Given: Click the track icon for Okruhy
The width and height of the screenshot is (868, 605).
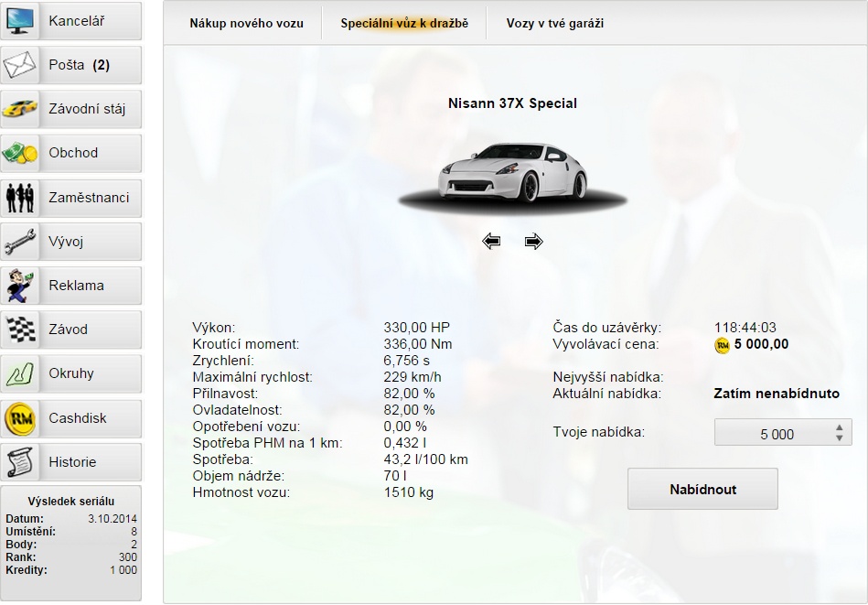Looking at the screenshot, I should [x=20, y=373].
